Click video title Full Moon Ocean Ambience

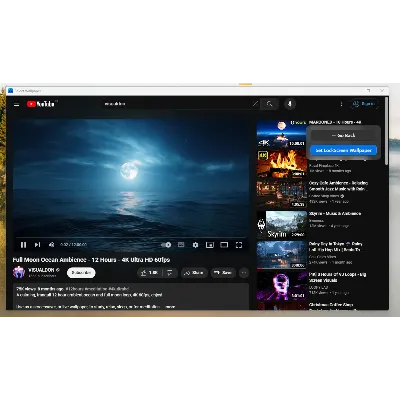click(91, 260)
